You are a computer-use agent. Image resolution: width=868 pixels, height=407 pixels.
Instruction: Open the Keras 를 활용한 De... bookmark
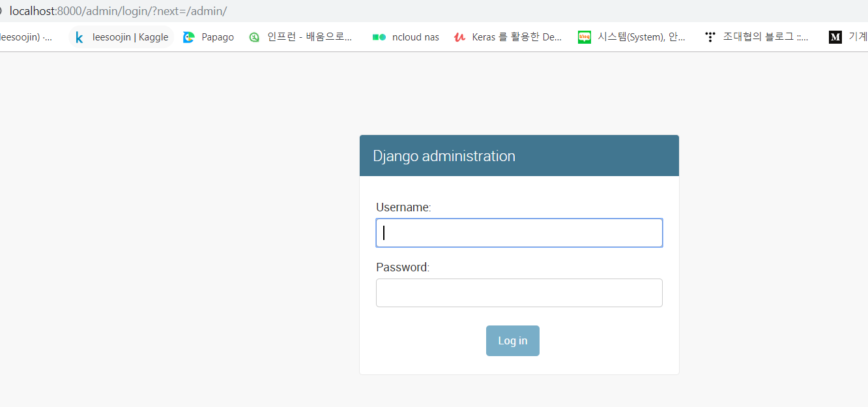pyautogui.click(x=508, y=37)
